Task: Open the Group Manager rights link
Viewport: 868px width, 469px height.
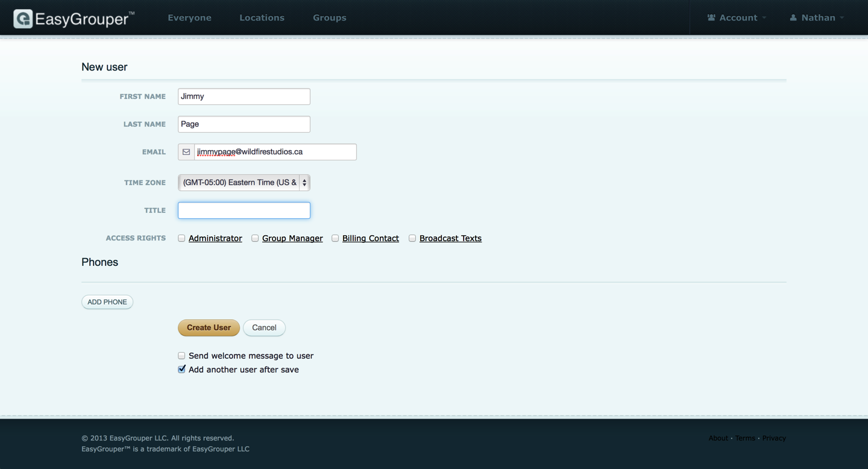Action: tap(292, 238)
